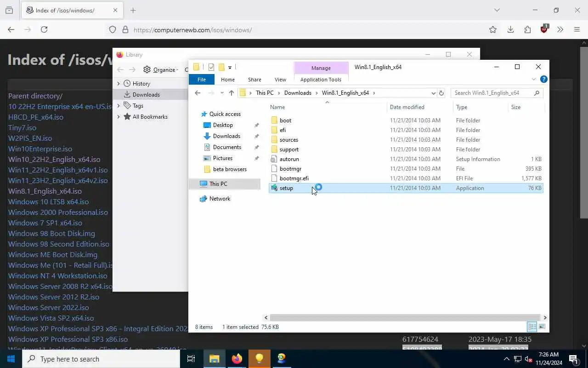The width and height of the screenshot is (588, 368).
Task: Open a new Firefox tab
Action: pyautogui.click(x=133, y=10)
